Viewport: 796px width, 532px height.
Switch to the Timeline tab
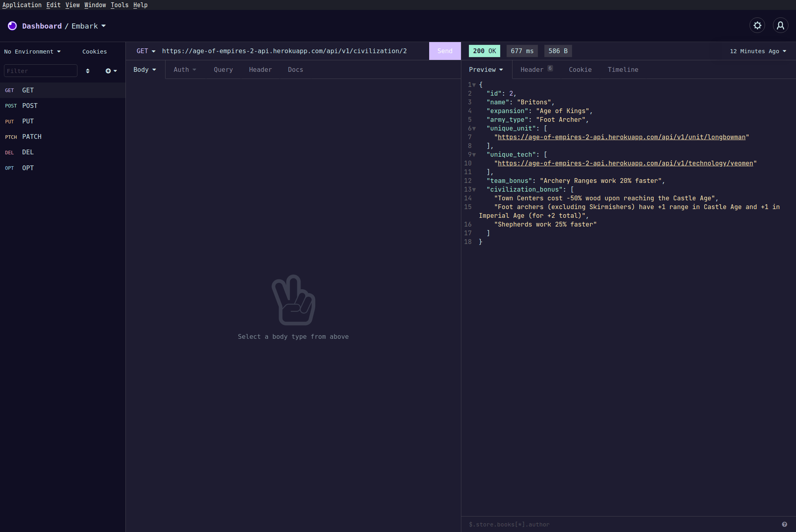pos(623,70)
